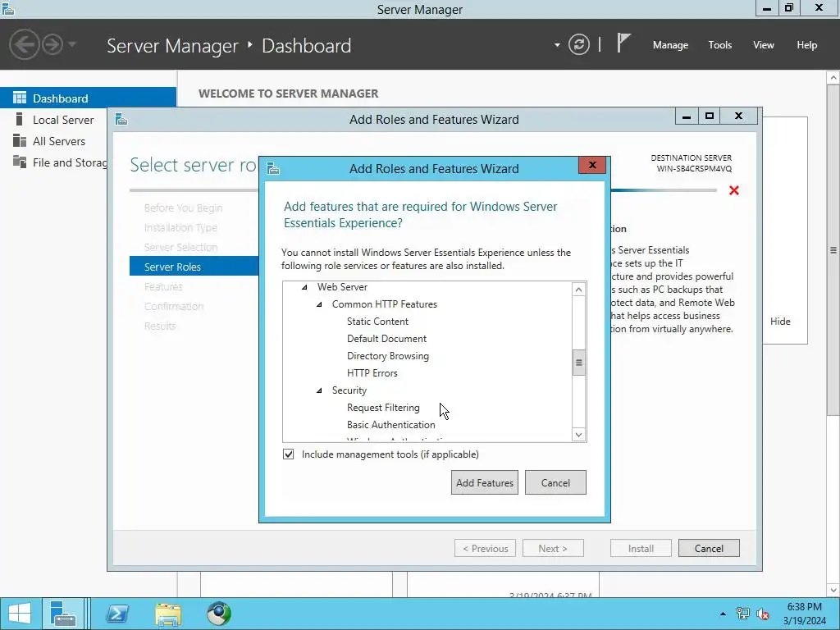Click the muted speaker tray icon
This screenshot has height=630, width=840.
[x=762, y=614]
